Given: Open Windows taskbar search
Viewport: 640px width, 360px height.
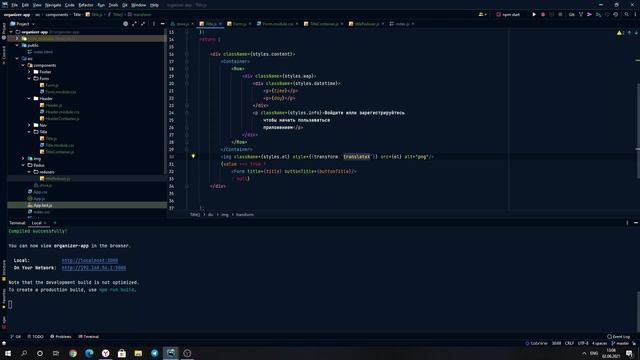Looking at the screenshot, I should [24, 353].
